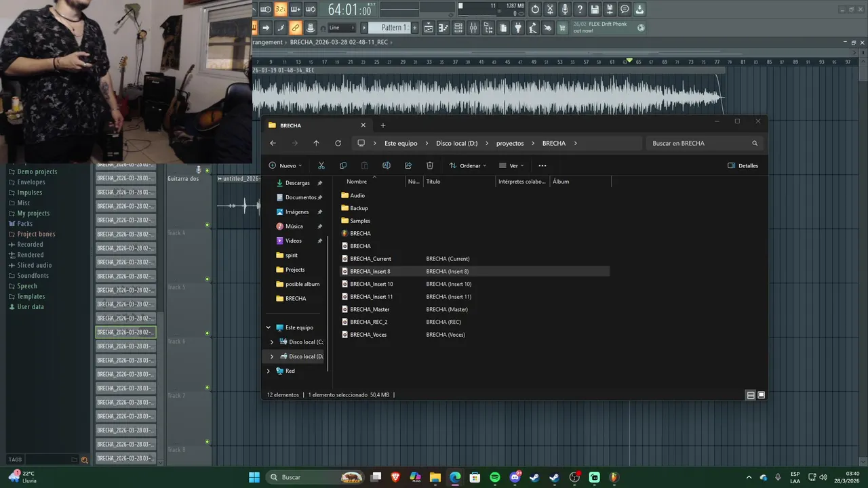Viewport: 868px width, 488px height.
Task: Expand the Red network node
Action: pos(269,371)
